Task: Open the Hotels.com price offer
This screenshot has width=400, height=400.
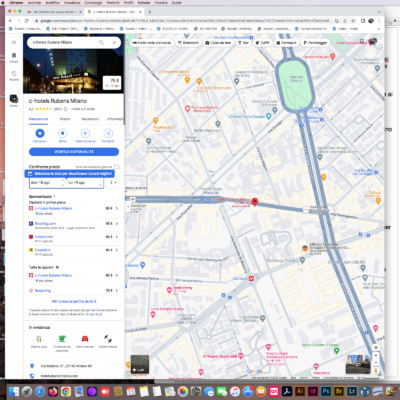Action: [74, 239]
